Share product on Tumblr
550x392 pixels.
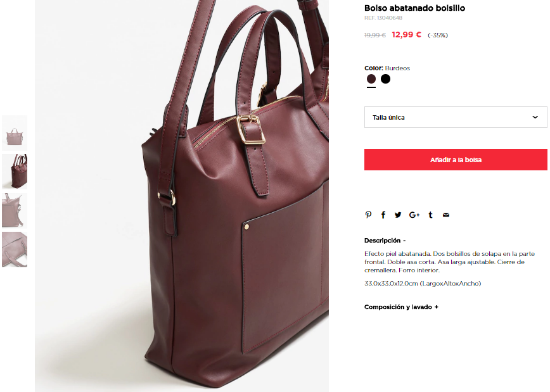(430, 215)
